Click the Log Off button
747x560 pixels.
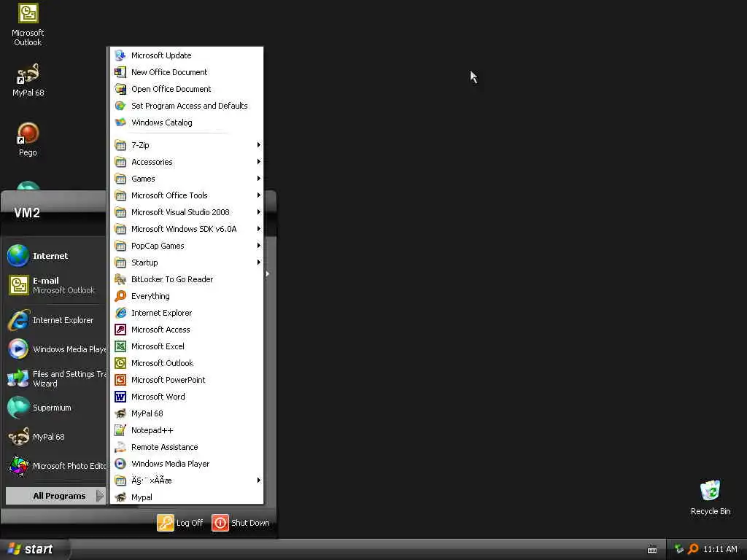(x=180, y=522)
